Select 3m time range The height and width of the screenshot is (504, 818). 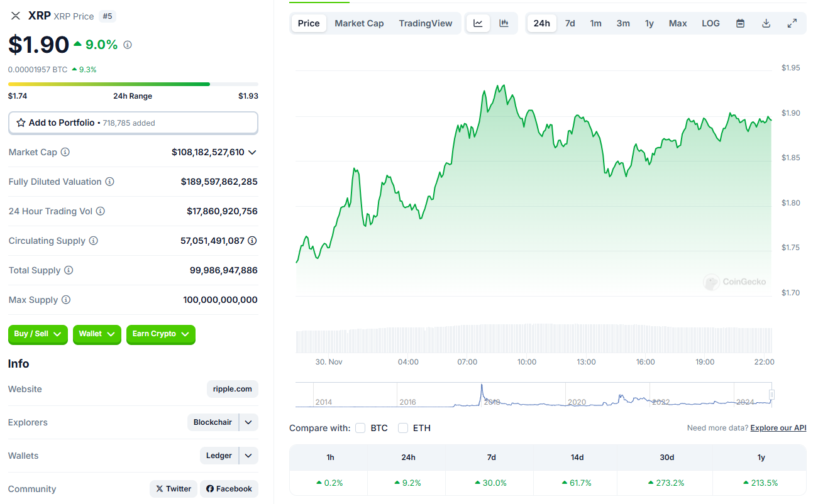(623, 23)
